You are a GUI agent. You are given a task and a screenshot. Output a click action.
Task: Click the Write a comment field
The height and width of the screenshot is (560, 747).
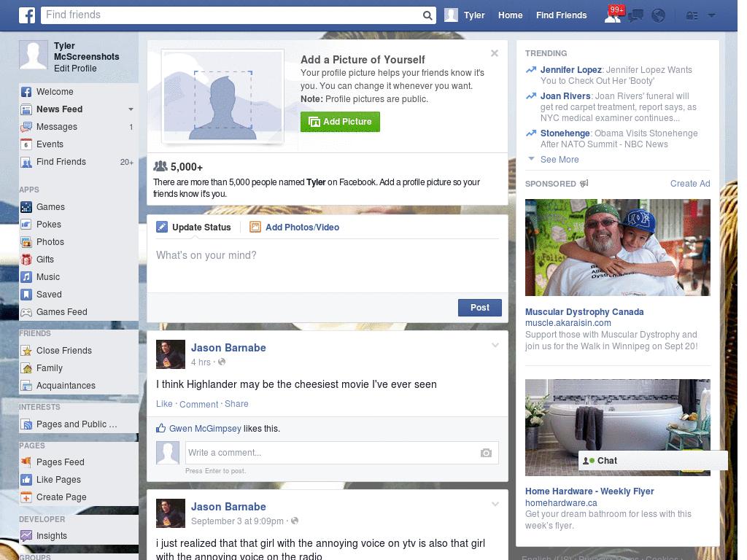[x=333, y=453]
